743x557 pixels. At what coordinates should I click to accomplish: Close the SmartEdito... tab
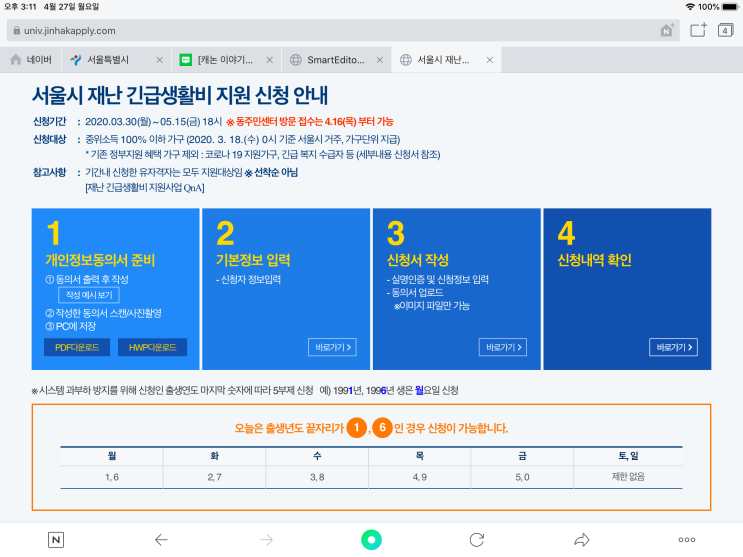click(380, 60)
